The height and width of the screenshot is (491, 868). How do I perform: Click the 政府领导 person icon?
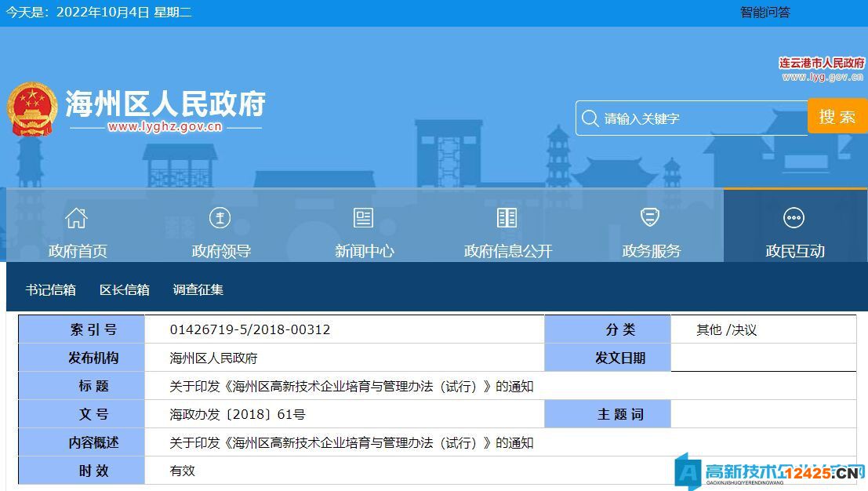pos(220,218)
